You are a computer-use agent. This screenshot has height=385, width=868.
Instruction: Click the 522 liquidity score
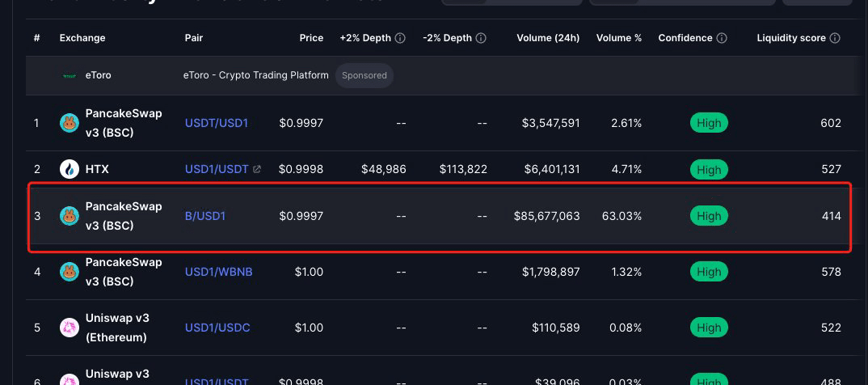831,328
